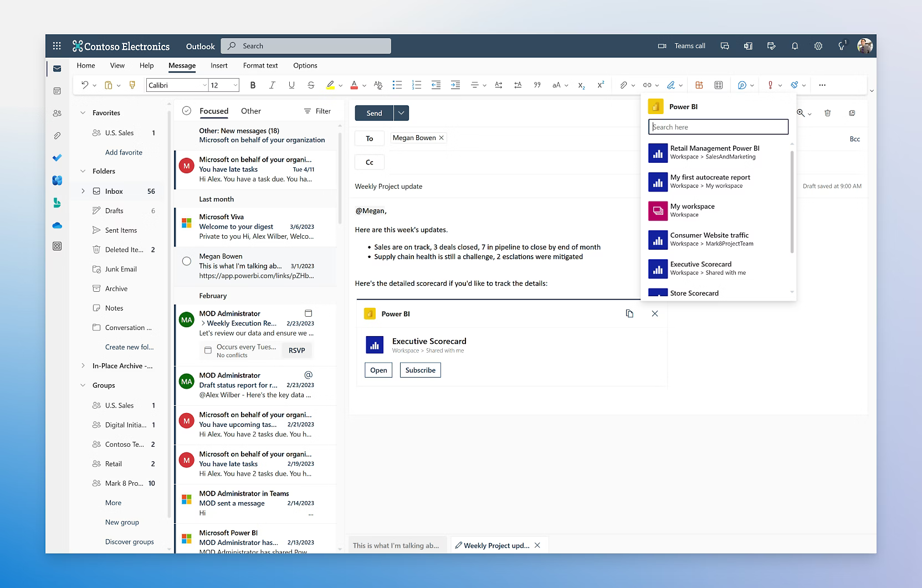
Task: Select the People icon in left rail
Action: [57, 113]
